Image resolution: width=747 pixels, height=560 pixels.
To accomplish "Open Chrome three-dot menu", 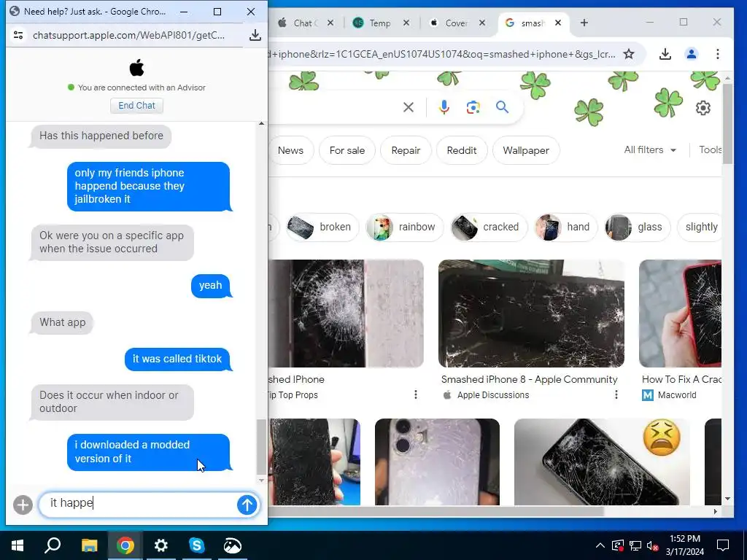I will tap(718, 54).
